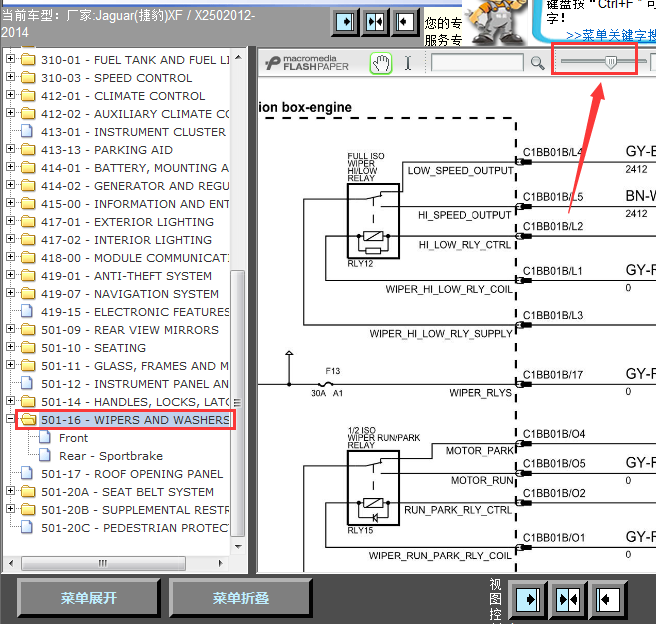Click the 菜单折叠 button
This screenshot has width=656, height=624.
pos(241,598)
